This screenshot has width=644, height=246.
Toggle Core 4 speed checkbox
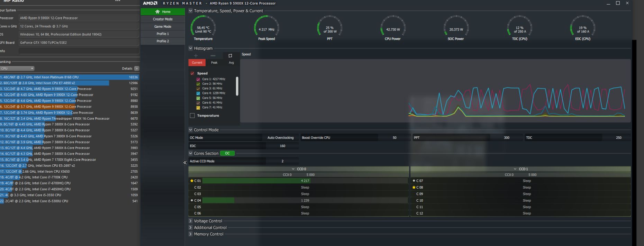point(198,93)
